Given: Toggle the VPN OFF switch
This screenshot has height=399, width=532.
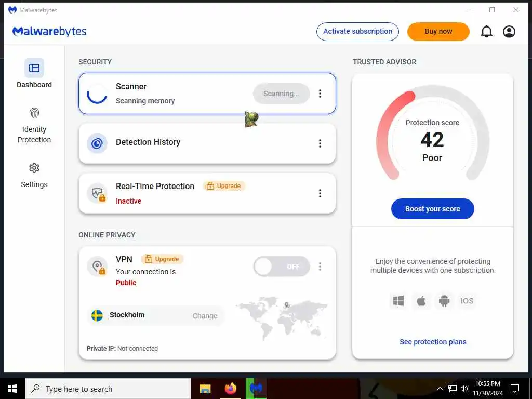Looking at the screenshot, I should [x=282, y=267].
